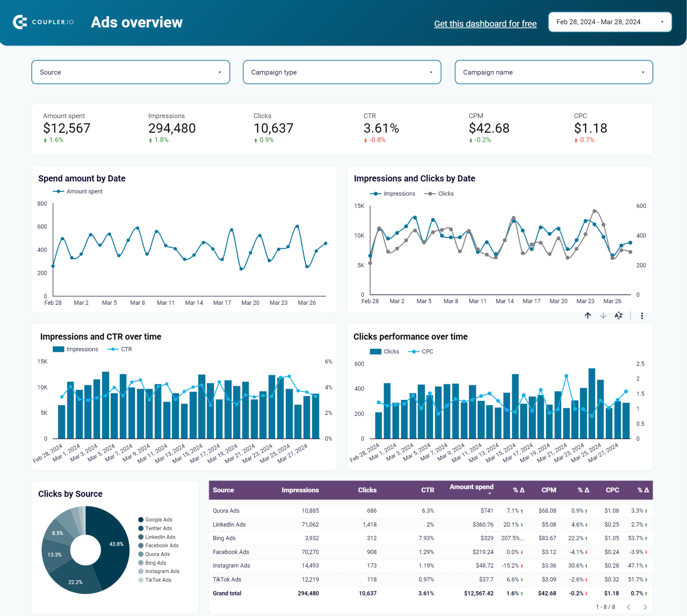This screenshot has height=616, width=687.
Task: Select the ascending sort arrow on the Impressions chart
Action: 588,315
